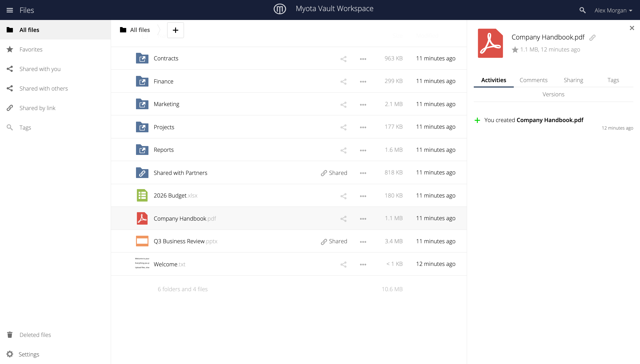Switch to the Sharing tab
This screenshot has height=364, width=640.
[573, 80]
